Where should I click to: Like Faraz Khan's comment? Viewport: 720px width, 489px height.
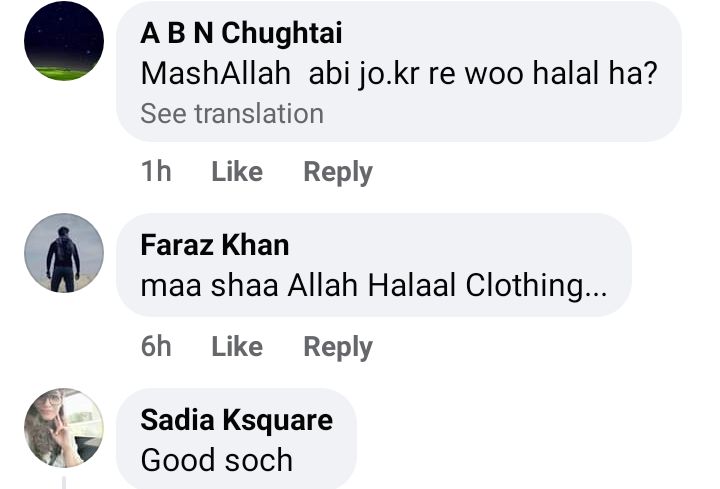[x=237, y=347]
